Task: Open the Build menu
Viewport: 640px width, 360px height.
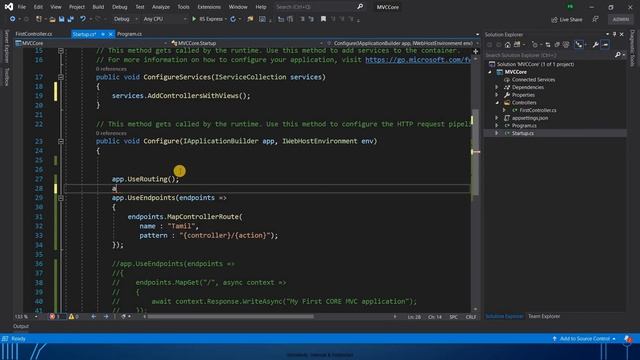Action: [x=98, y=7]
